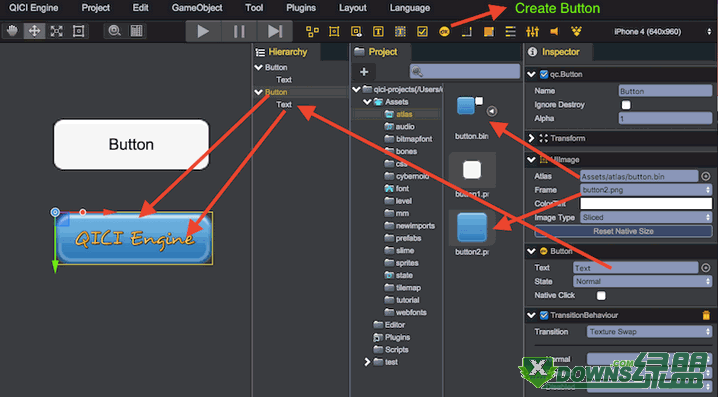The image size is (718, 397).
Task: Select the hand pan tool
Action: [x=12, y=31]
